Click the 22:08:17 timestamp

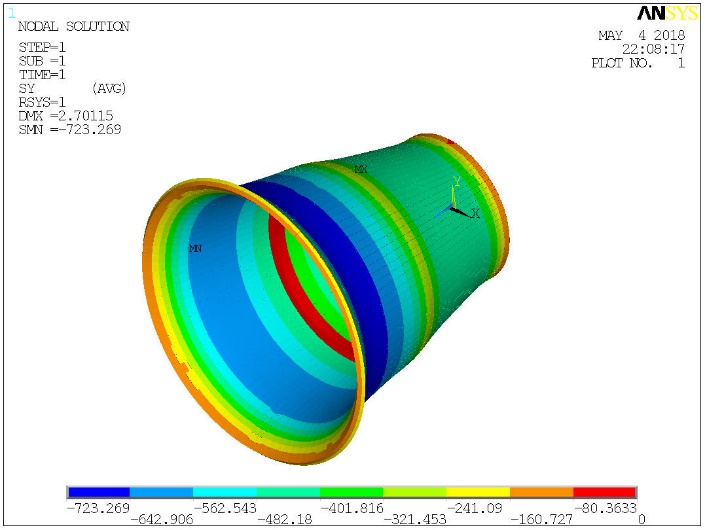click(654, 49)
